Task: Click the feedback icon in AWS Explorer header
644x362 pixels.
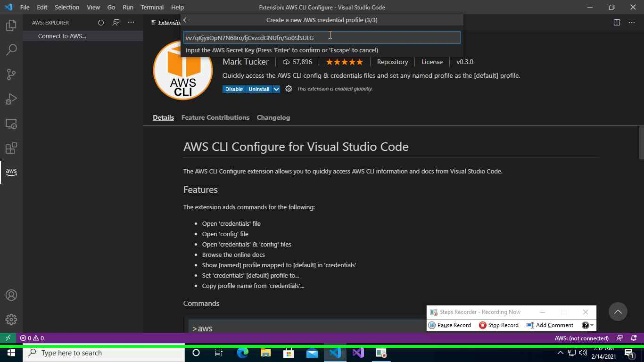Action: point(116,22)
